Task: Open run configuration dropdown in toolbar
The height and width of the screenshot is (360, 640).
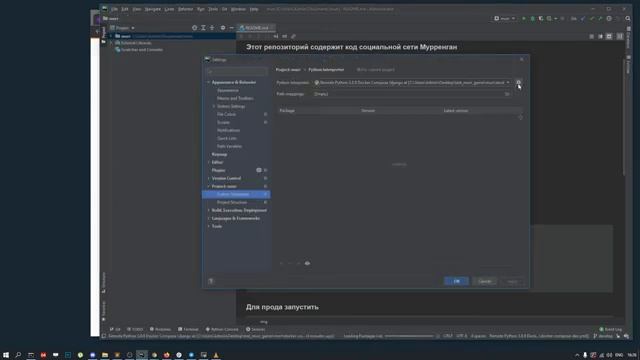Action: 504,18
